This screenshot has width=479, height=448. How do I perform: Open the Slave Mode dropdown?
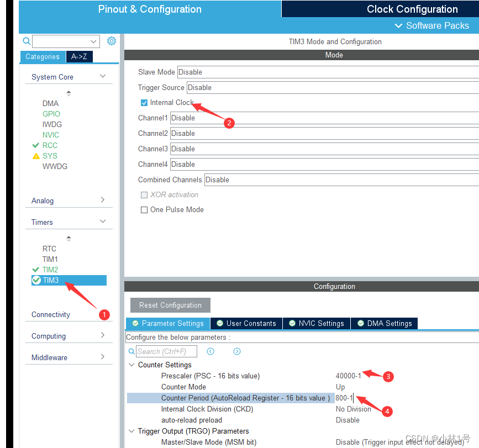point(328,72)
